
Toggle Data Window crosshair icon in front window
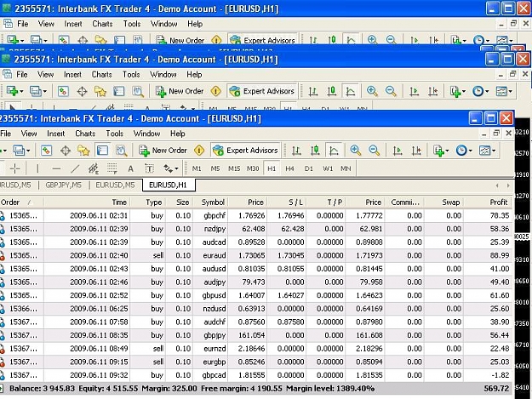tap(66, 151)
